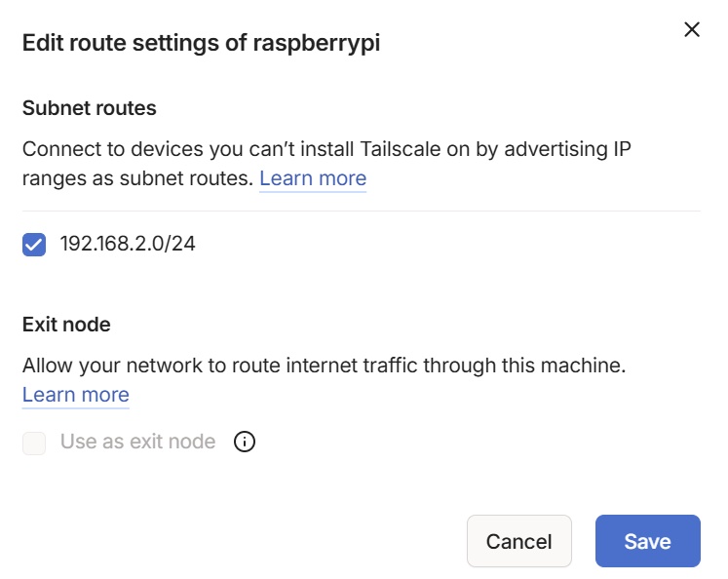The height and width of the screenshot is (579, 728).
Task: Toggle the Use as exit node checkbox
Action: point(34,443)
